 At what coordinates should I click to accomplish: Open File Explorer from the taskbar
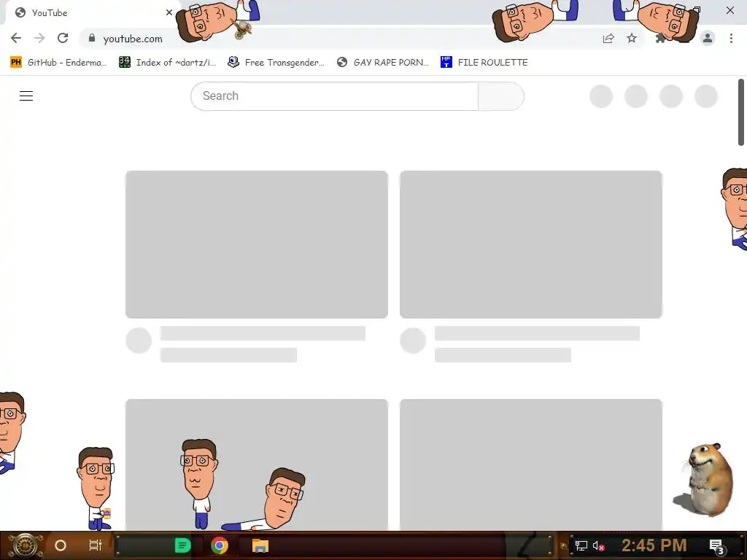tap(260, 545)
